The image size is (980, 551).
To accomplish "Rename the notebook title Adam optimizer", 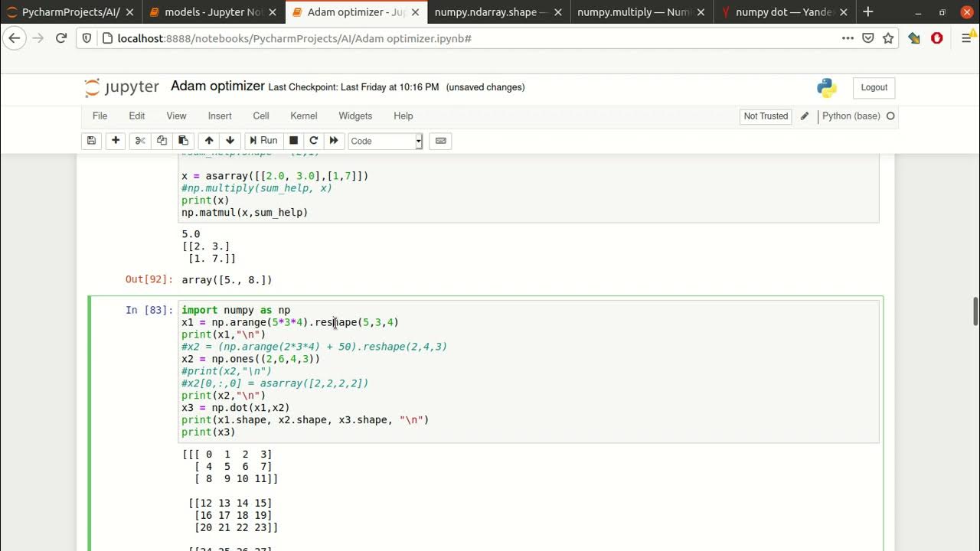I will 217,86.
